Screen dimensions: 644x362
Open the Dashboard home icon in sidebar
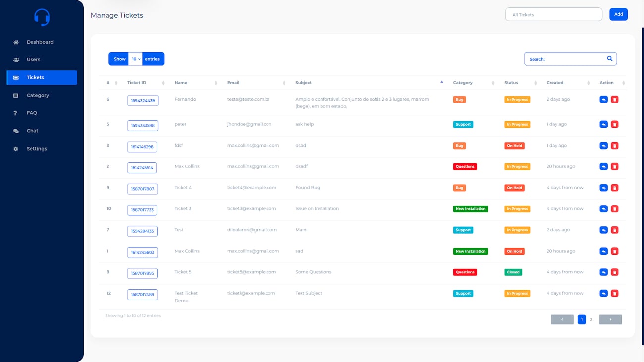click(15, 42)
